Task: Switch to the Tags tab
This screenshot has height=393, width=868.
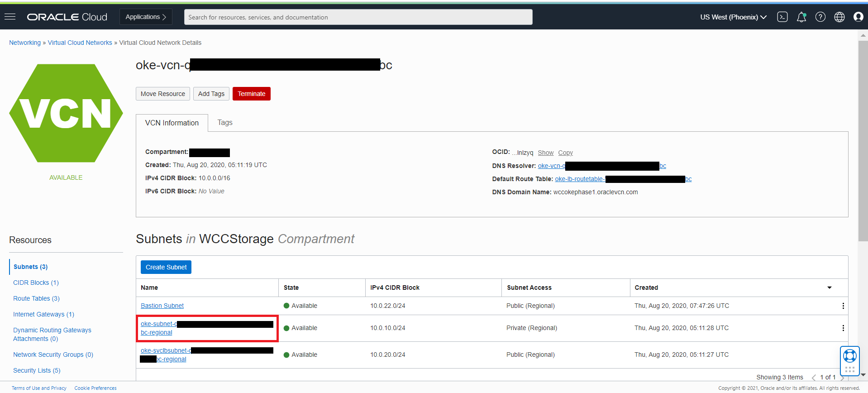Action: point(225,122)
